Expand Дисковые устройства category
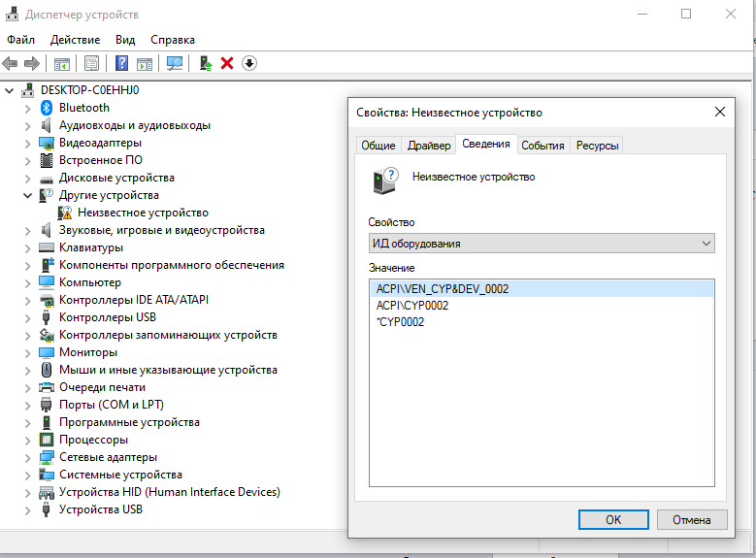 tap(28, 178)
